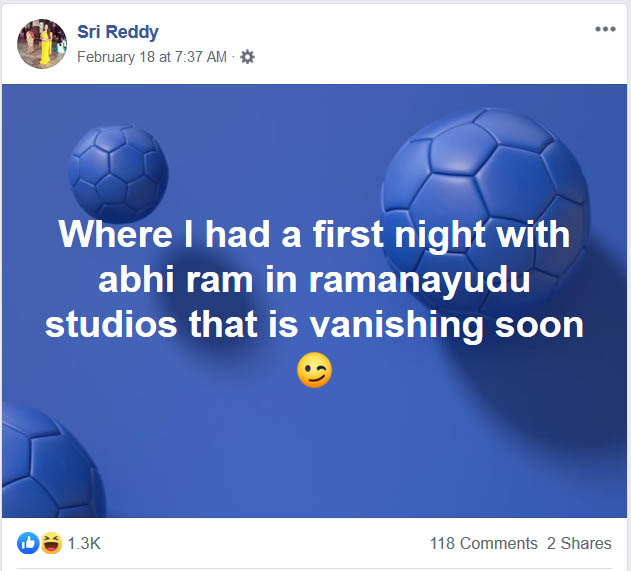Open the Sri Reddy profile name link
The image size is (631, 571).
point(117,33)
